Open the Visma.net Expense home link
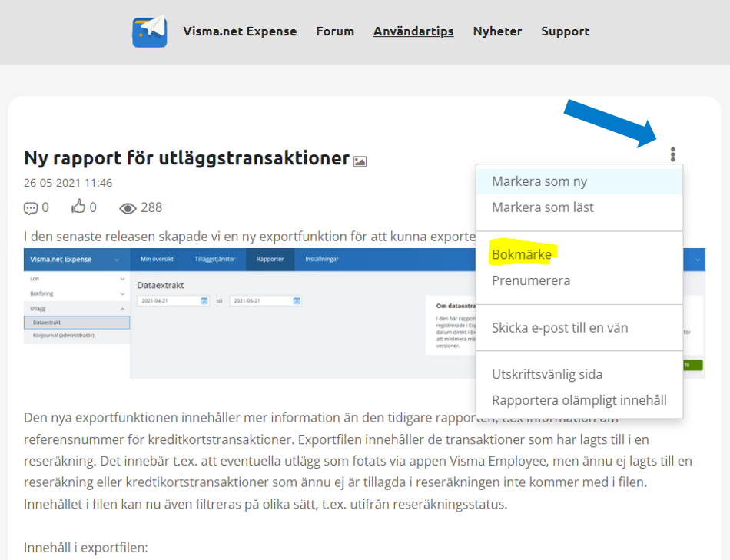730x560 pixels. point(240,31)
